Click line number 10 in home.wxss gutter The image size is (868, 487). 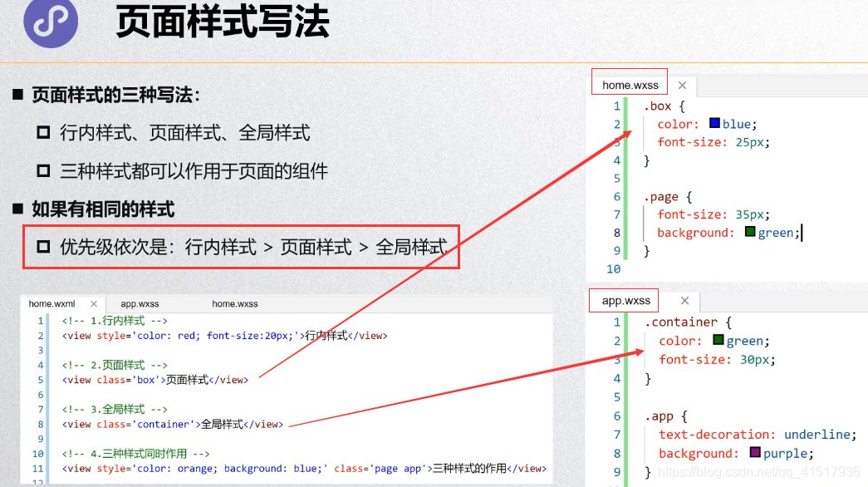(x=613, y=268)
